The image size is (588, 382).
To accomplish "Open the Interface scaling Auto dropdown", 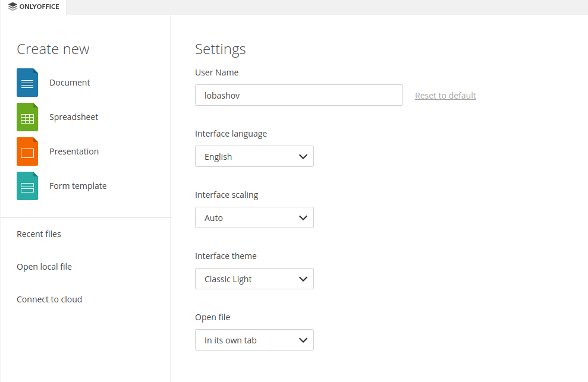I will tap(254, 217).
